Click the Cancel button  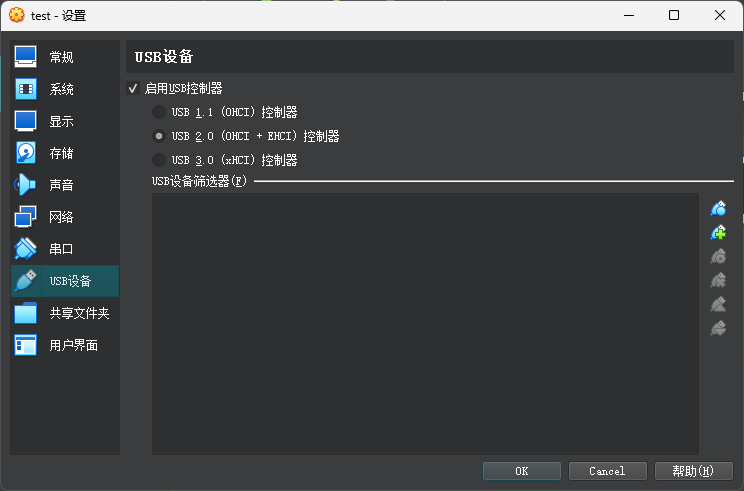tap(607, 471)
